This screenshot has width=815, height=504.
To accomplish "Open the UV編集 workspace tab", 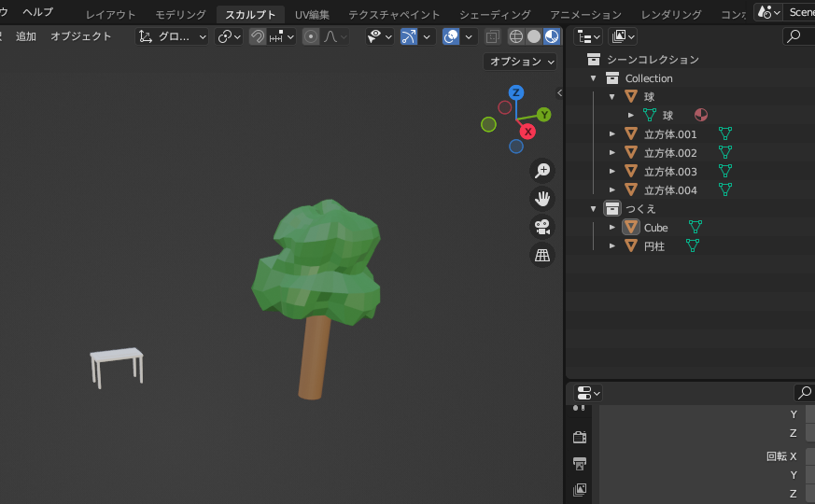I will coord(312,15).
